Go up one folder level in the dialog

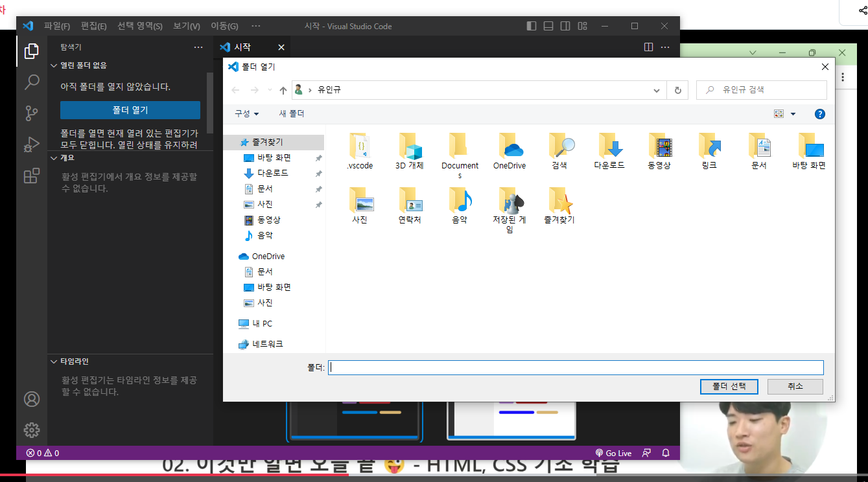tap(283, 90)
